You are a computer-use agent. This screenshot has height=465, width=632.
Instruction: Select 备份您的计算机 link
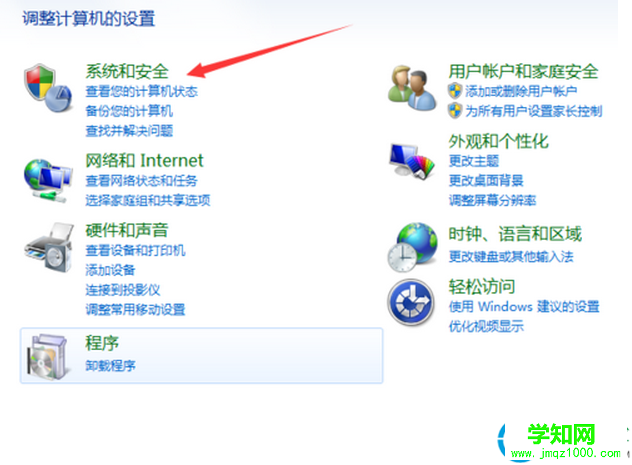coord(129,111)
